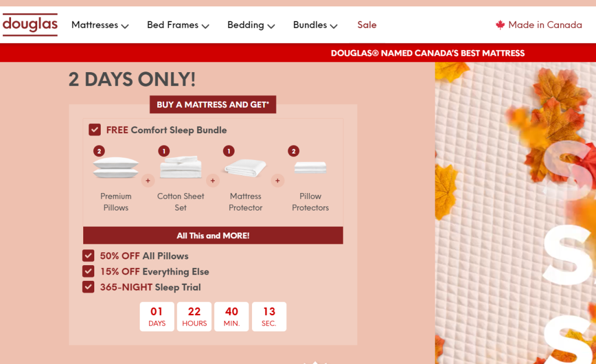596x364 pixels.
Task: Select the Pillow Protectors image
Action: 310,167
